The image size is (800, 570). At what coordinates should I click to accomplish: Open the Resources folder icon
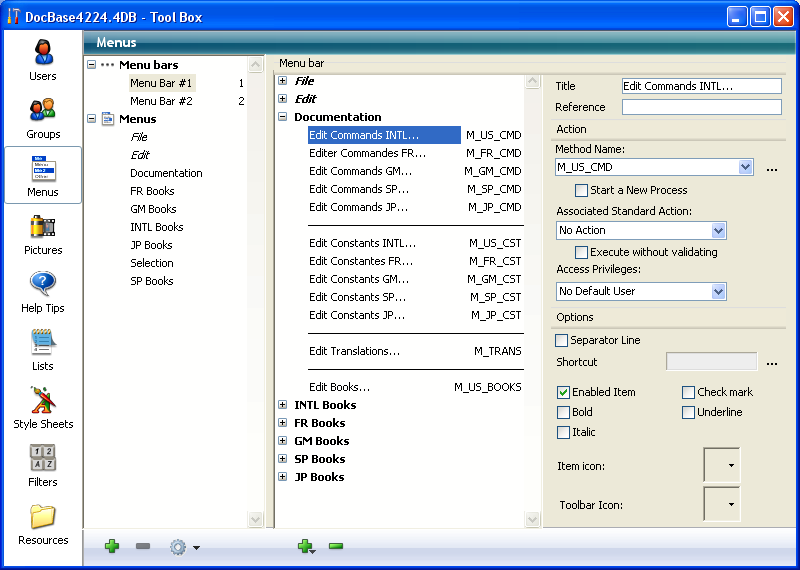pos(43,523)
